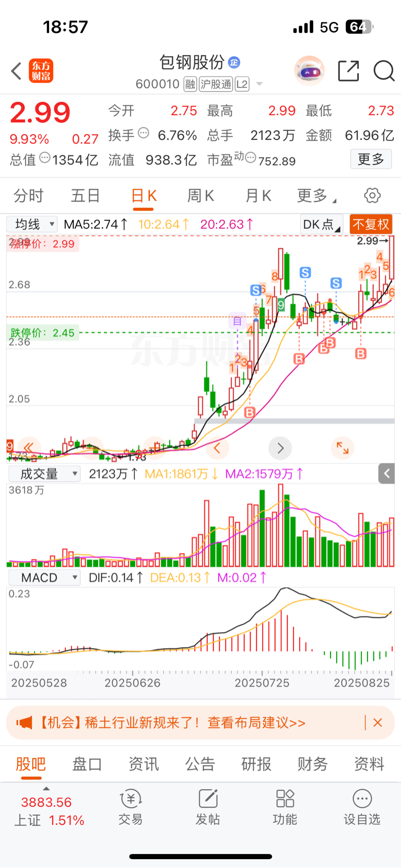Toggle the 不复权 adjustment button
401x868 pixels.
(x=371, y=224)
